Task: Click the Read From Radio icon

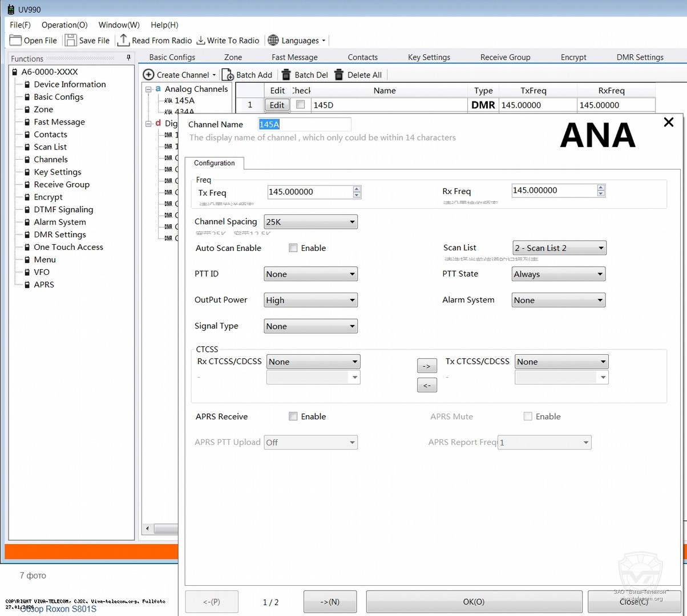Action: [x=123, y=40]
